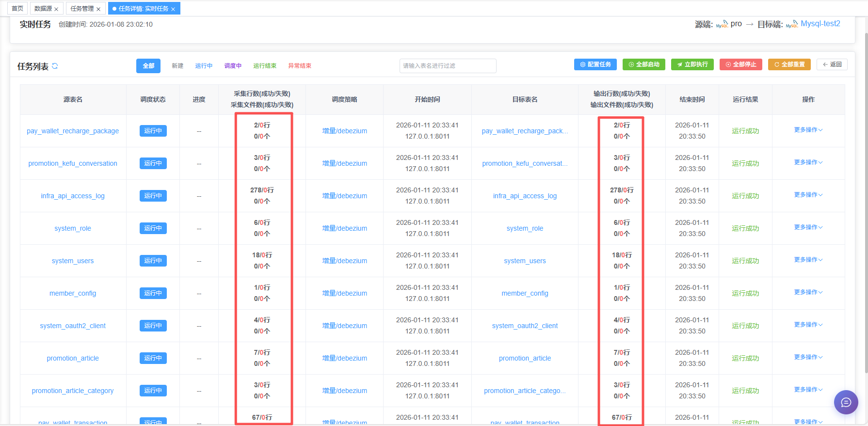Close the 任务详情: 实时任务 tab
The width and height of the screenshot is (868, 426).
point(173,9)
